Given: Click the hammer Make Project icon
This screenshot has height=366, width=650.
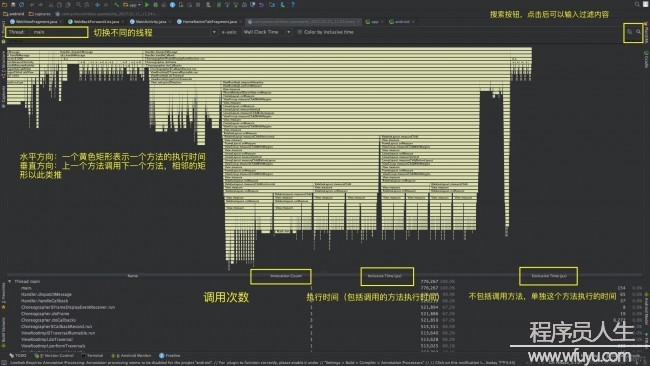Looking at the screenshot, I should point(116,5).
